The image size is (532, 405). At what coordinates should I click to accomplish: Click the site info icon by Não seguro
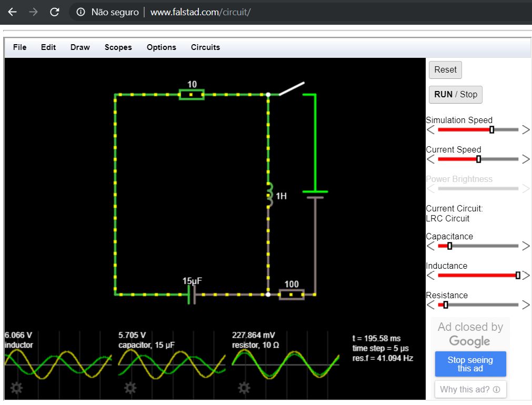pos(81,12)
